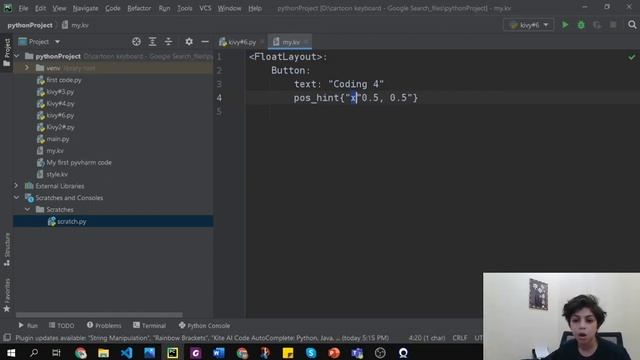
Task: Open PowerPoint from taskbar
Action: 334,353
